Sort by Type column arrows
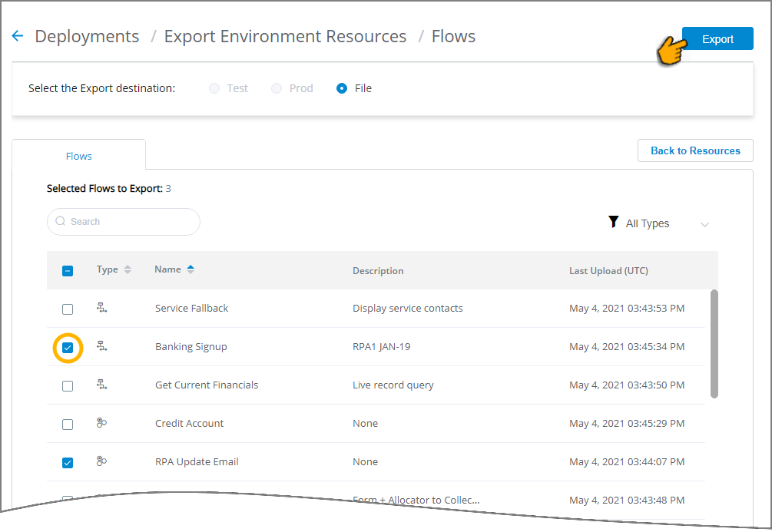 click(x=128, y=269)
